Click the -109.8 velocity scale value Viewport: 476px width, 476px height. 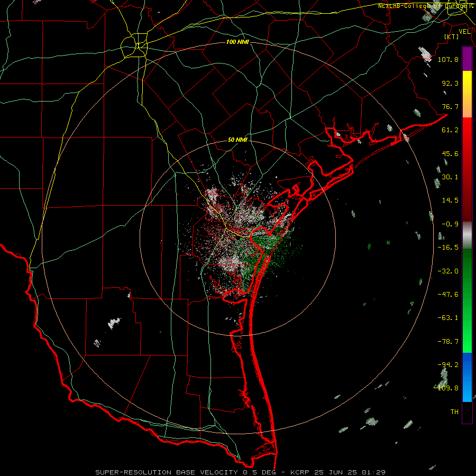click(x=446, y=388)
